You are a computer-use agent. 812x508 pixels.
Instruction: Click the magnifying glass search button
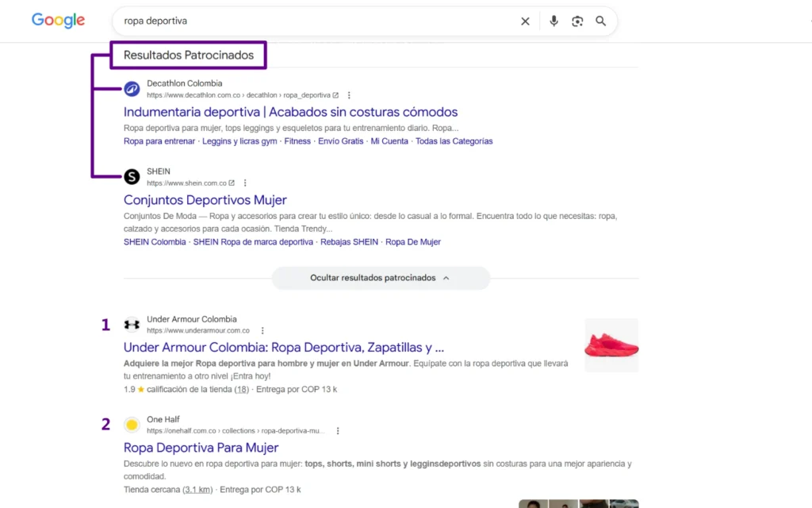601,21
